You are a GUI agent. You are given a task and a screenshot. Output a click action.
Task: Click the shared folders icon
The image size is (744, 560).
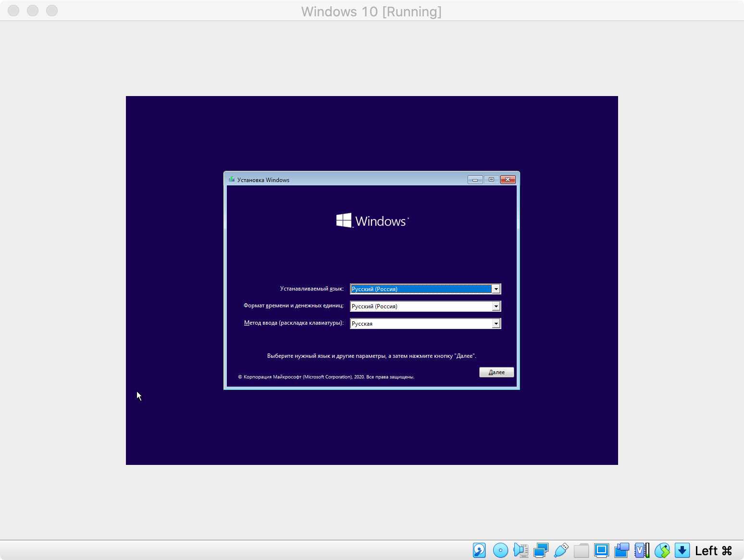pos(581,550)
